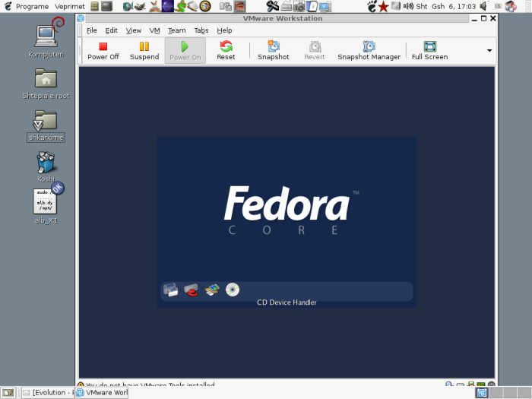Click the red star panel icon
This screenshot has width=532, height=399.
pyautogui.click(x=383, y=6)
